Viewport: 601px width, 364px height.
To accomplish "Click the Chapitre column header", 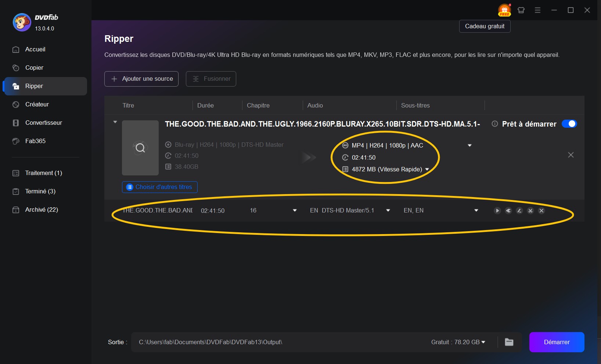I will pyautogui.click(x=258, y=106).
